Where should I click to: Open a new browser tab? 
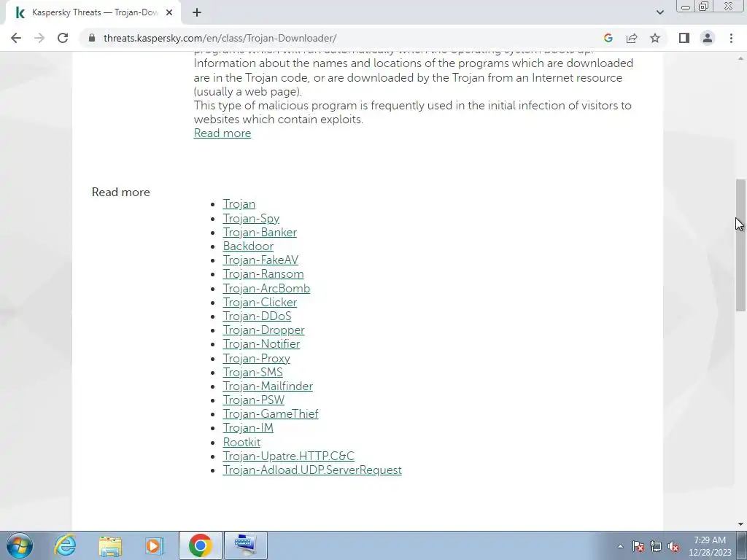(197, 13)
